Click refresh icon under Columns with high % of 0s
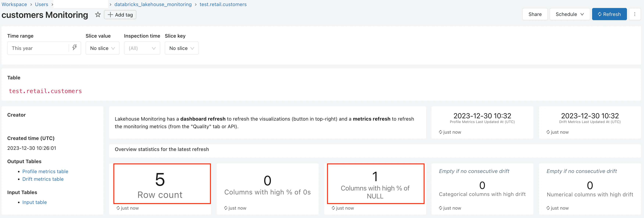Image resolution: width=644 pixels, height=218 pixels. tap(226, 208)
